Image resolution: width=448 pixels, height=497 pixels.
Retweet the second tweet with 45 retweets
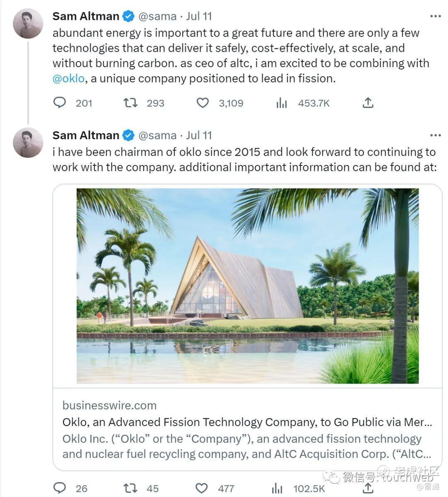pyautogui.click(x=131, y=488)
